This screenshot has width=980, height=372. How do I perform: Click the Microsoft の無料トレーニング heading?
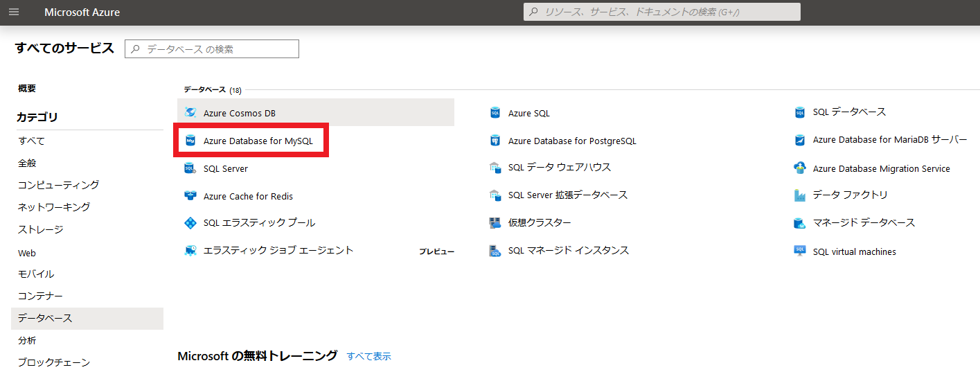click(x=258, y=356)
